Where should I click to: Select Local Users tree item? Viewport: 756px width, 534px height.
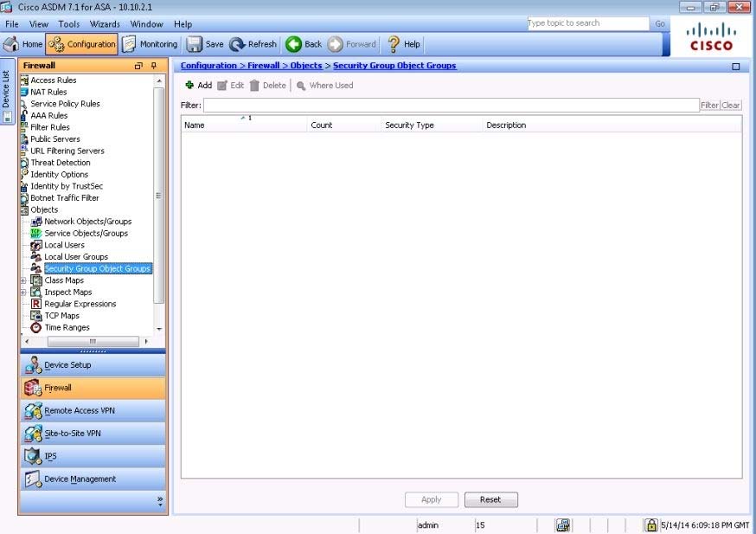point(64,245)
